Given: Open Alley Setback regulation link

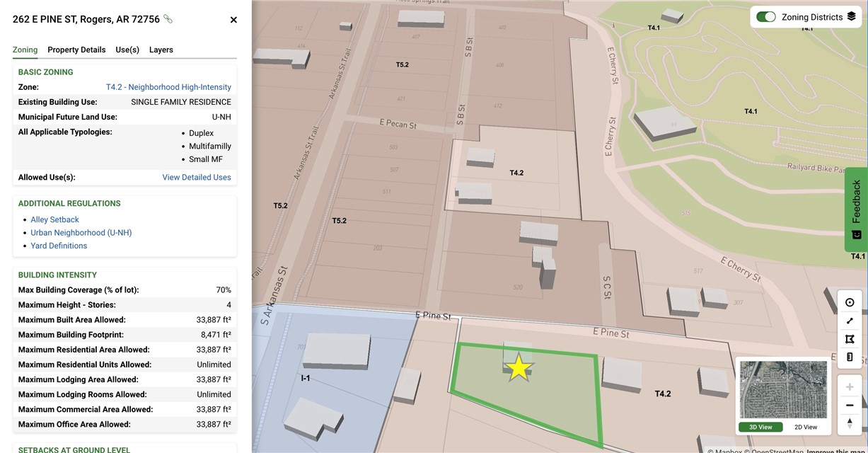Looking at the screenshot, I should click(x=54, y=219).
